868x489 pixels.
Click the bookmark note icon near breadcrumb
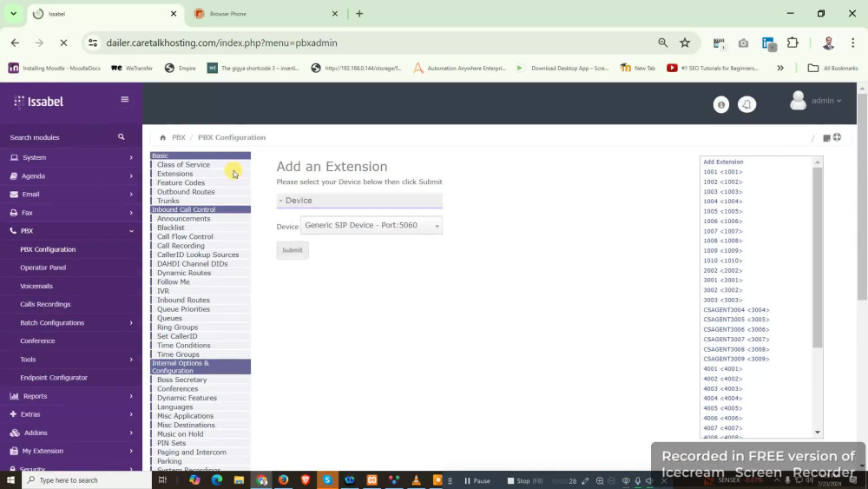[826, 138]
